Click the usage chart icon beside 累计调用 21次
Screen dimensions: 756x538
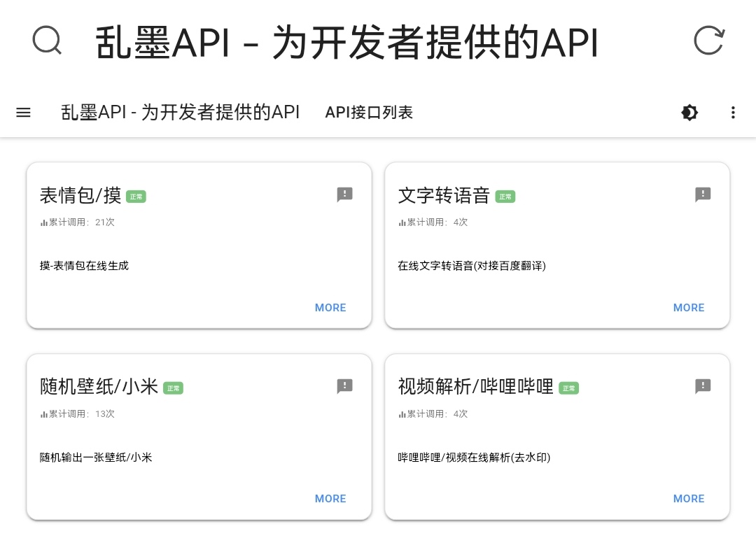pyautogui.click(x=43, y=222)
